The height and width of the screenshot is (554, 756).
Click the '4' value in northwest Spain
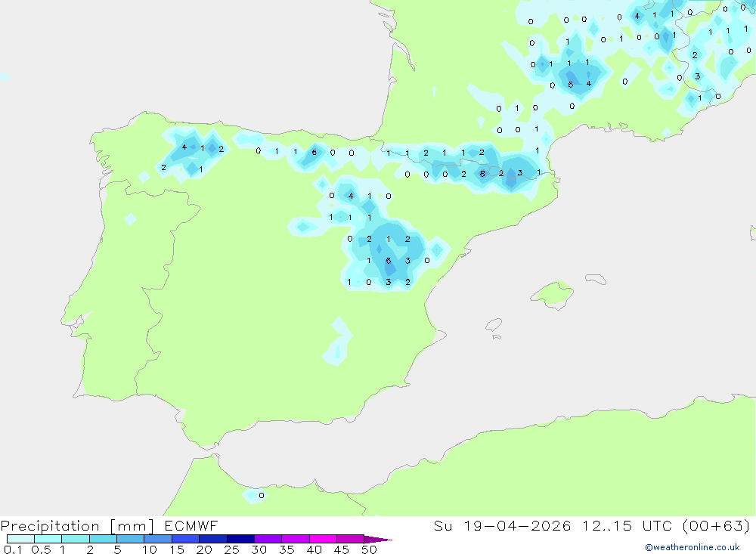coord(184,147)
